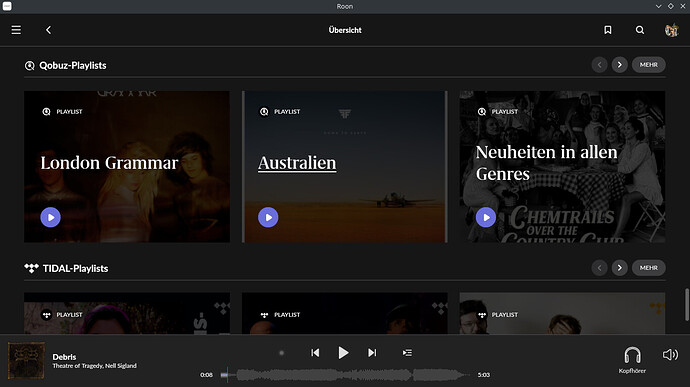
Task: Show previous Qobuz playlists with left chevron
Action: [x=599, y=65]
